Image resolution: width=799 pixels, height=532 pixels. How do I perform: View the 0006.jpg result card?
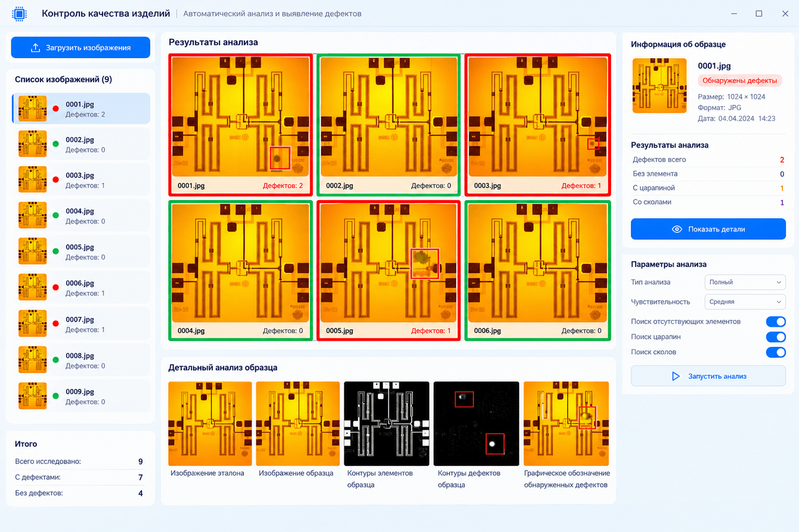537,270
